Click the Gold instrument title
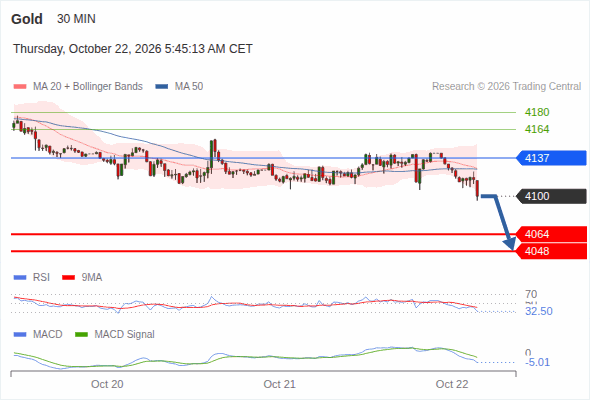The height and width of the screenshot is (400, 590). [27, 19]
